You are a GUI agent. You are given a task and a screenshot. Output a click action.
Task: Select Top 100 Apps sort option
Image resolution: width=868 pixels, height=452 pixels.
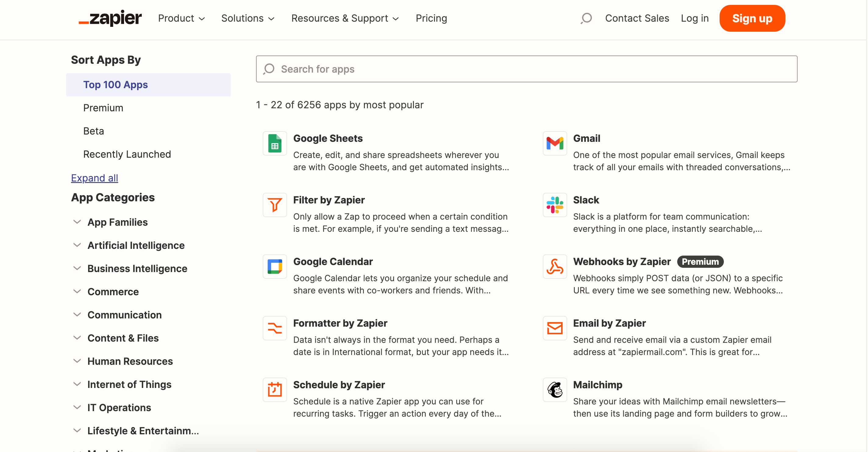pyautogui.click(x=148, y=85)
